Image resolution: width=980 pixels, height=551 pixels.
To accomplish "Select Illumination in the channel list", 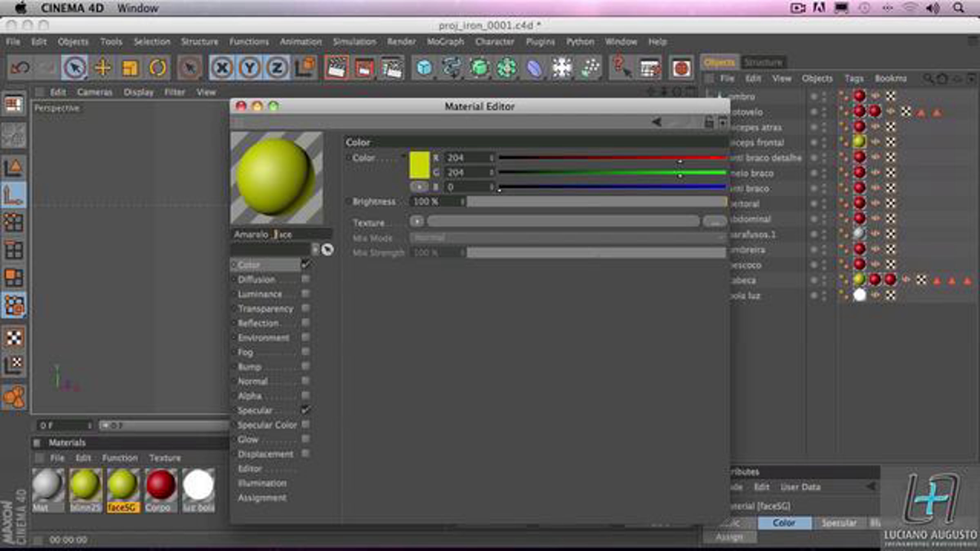I will point(262,483).
